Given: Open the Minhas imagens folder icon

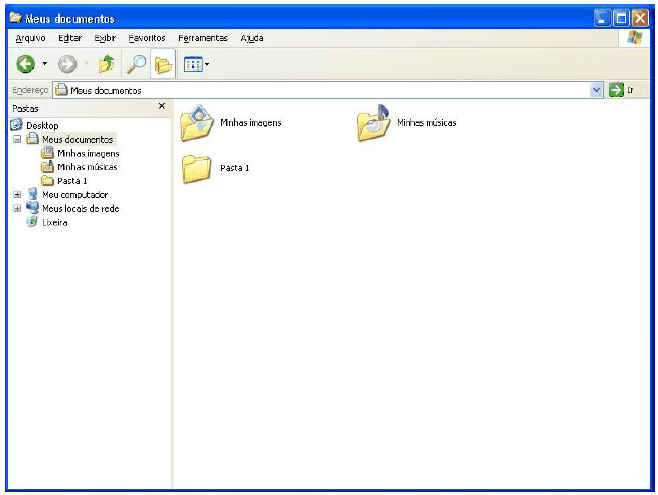Looking at the screenshot, I should pyautogui.click(x=198, y=123).
